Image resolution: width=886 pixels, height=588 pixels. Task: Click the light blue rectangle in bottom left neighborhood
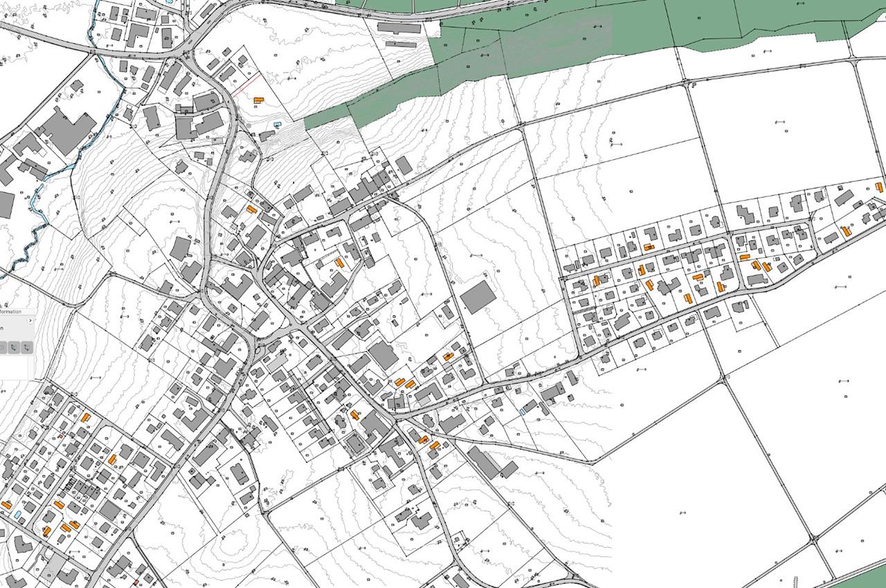click(17, 515)
